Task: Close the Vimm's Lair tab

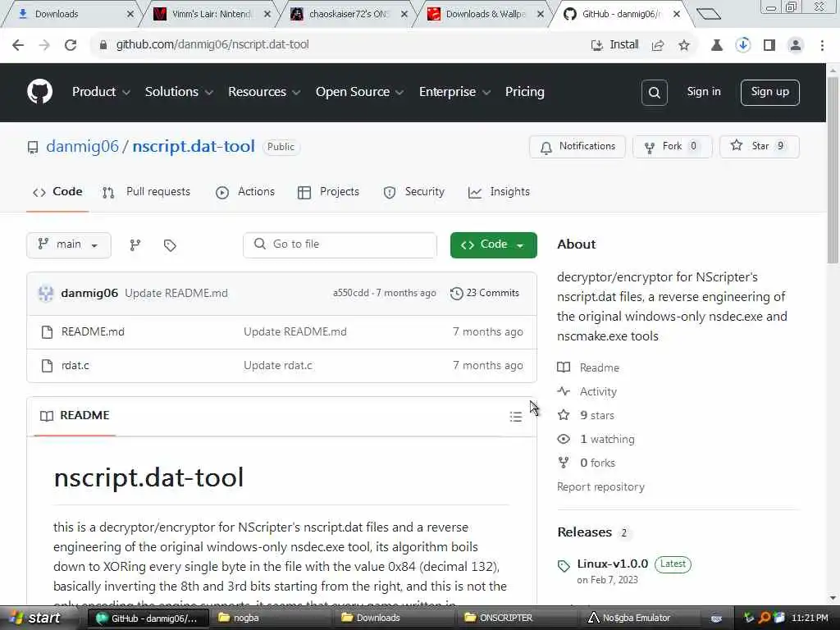Action: tap(267, 14)
